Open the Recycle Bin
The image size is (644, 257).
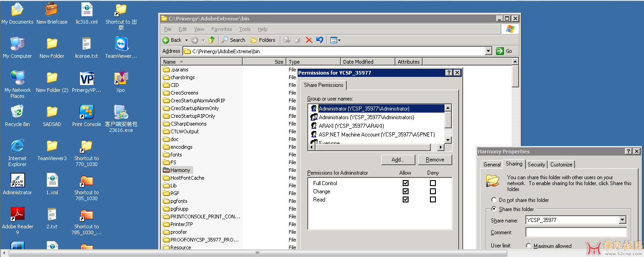pyautogui.click(x=17, y=116)
